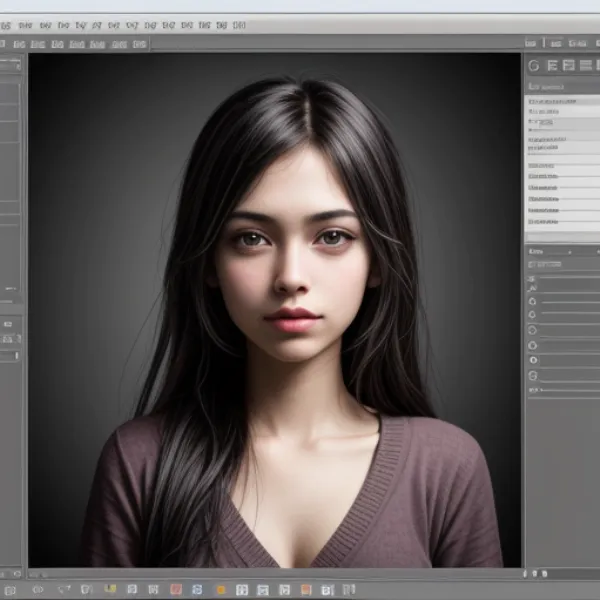
Task: Click the red square icon in bottom toolbar
Action: click(x=176, y=589)
